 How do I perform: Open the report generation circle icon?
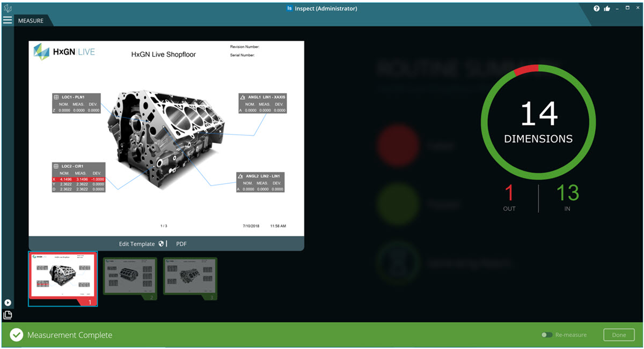click(398, 262)
